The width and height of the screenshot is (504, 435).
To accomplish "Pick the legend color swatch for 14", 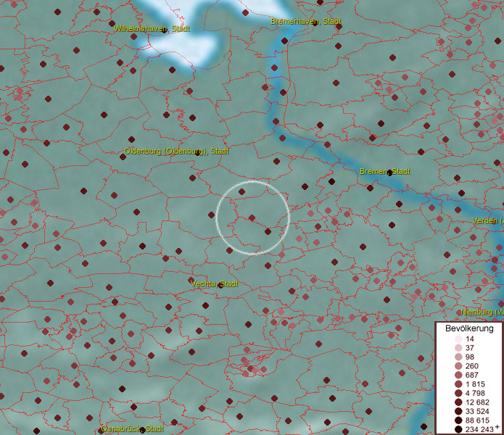I will pos(458,339).
